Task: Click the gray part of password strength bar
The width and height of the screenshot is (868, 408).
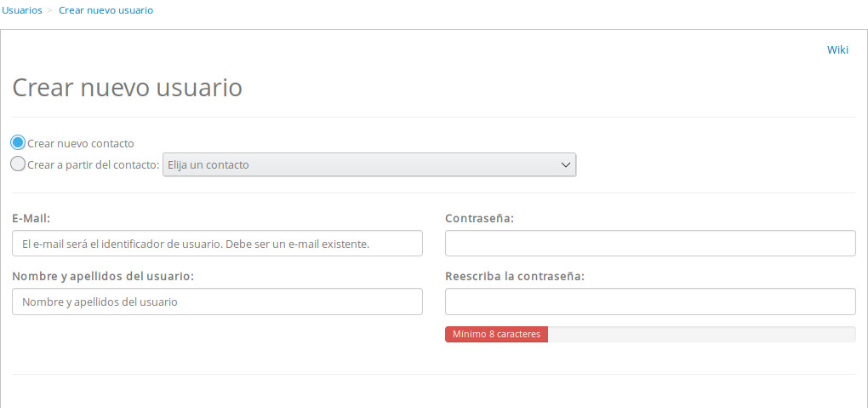Action: tap(701, 334)
